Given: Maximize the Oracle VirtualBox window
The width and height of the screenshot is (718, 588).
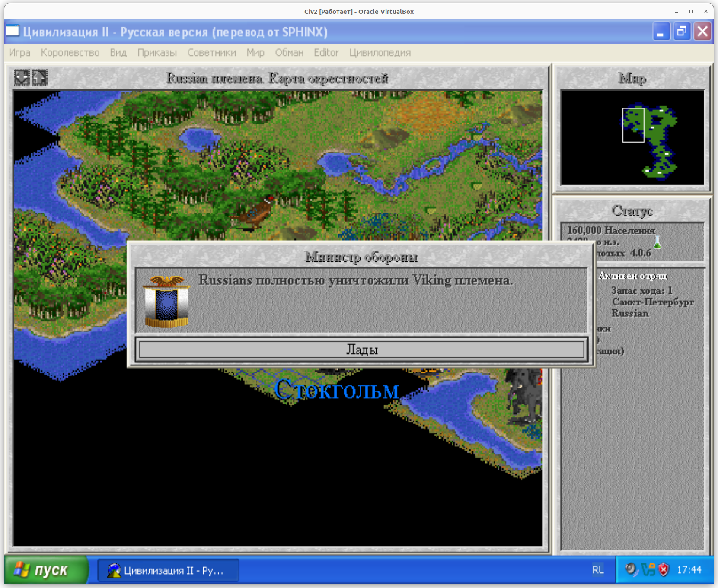Looking at the screenshot, I should point(691,11).
